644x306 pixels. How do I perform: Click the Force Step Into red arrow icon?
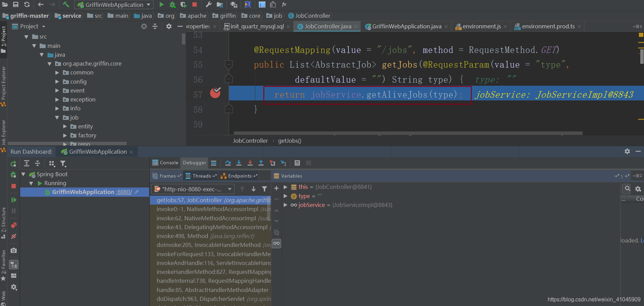coord(250,163)
